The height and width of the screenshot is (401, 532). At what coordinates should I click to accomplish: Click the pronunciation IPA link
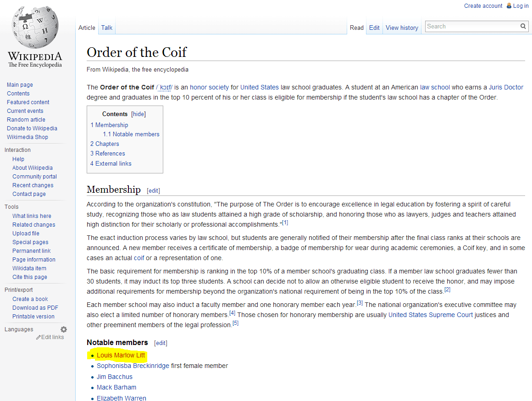pos(164,87)
